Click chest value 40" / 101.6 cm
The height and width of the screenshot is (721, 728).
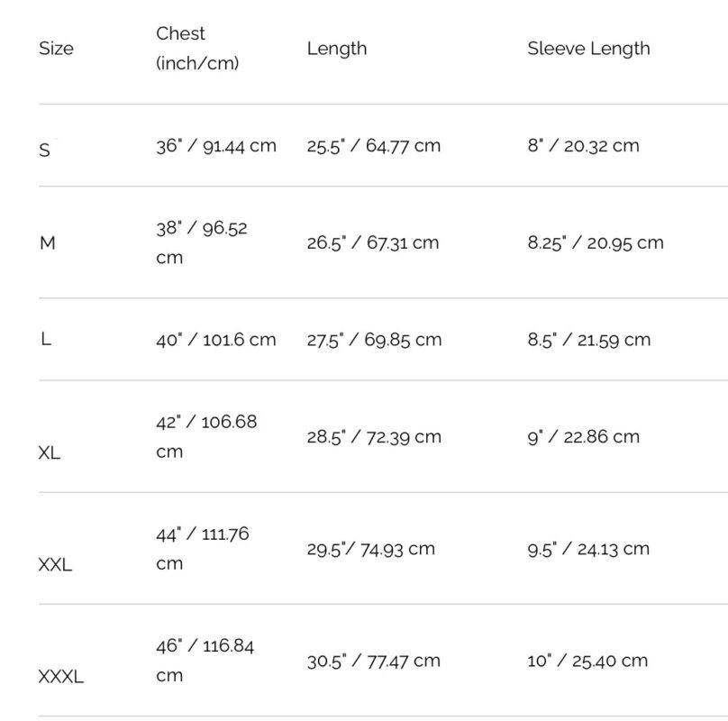click(x=216, y=340)
